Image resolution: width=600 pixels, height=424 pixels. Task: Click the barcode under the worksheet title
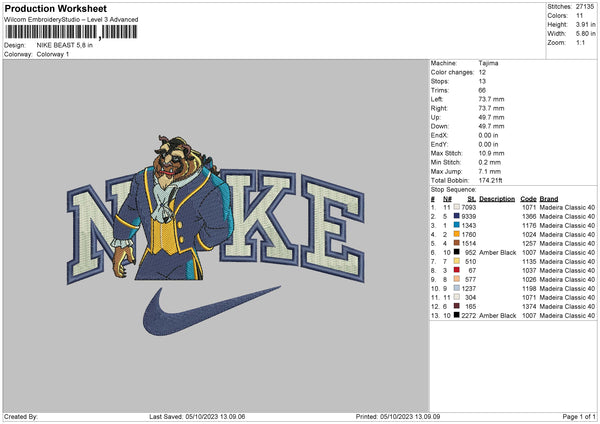click(x=71, y=32)
